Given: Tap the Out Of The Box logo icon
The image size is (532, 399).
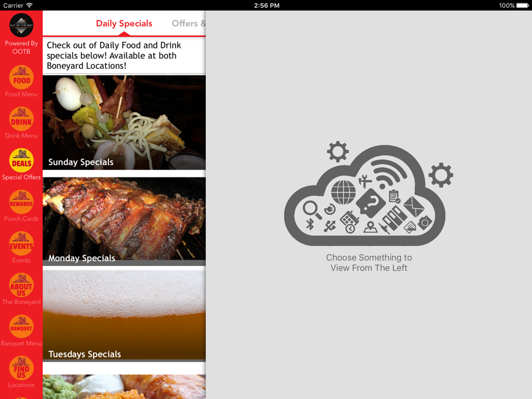Looking at the screenshot, I should (21, 26).
